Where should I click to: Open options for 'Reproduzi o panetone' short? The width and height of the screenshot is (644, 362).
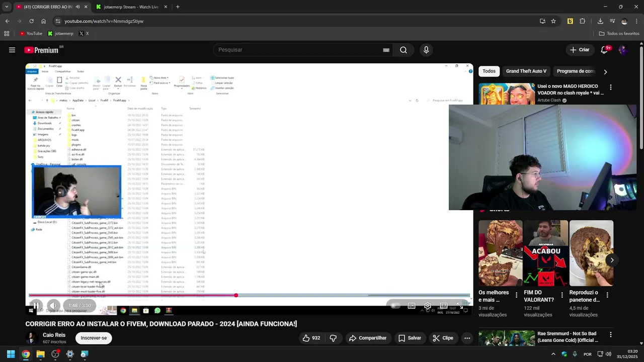point(607,295)
